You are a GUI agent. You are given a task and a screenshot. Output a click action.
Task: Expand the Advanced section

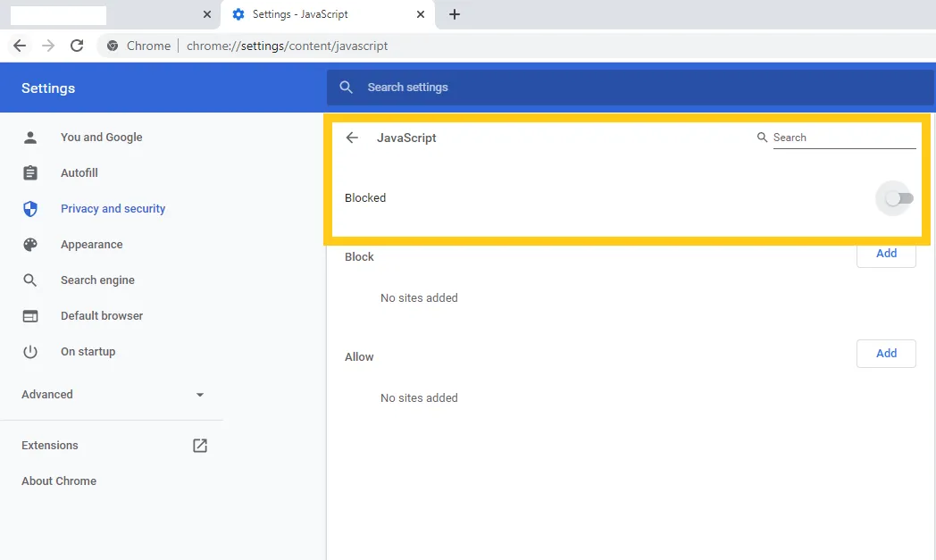pyautogui.click(x=113, y=395)
